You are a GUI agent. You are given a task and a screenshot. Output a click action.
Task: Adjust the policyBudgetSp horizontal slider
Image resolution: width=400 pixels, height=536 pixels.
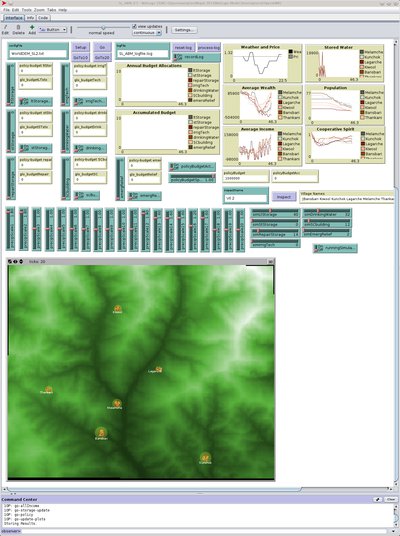(x=192, y=178)
